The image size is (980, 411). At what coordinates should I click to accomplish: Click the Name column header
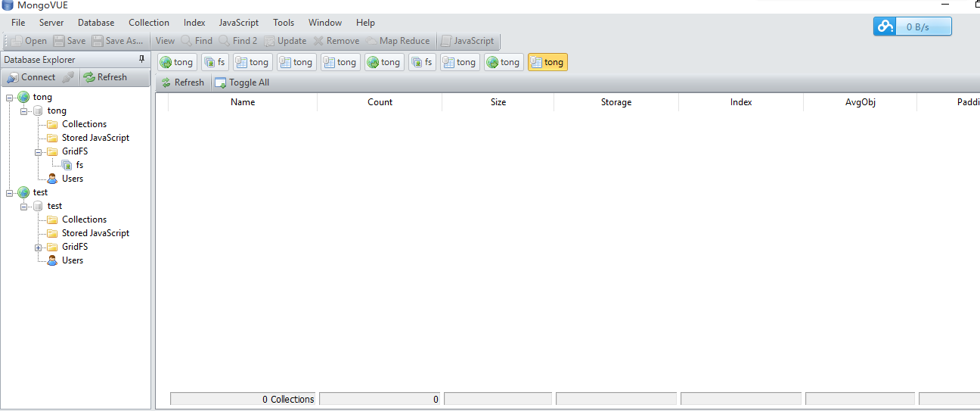243,102
